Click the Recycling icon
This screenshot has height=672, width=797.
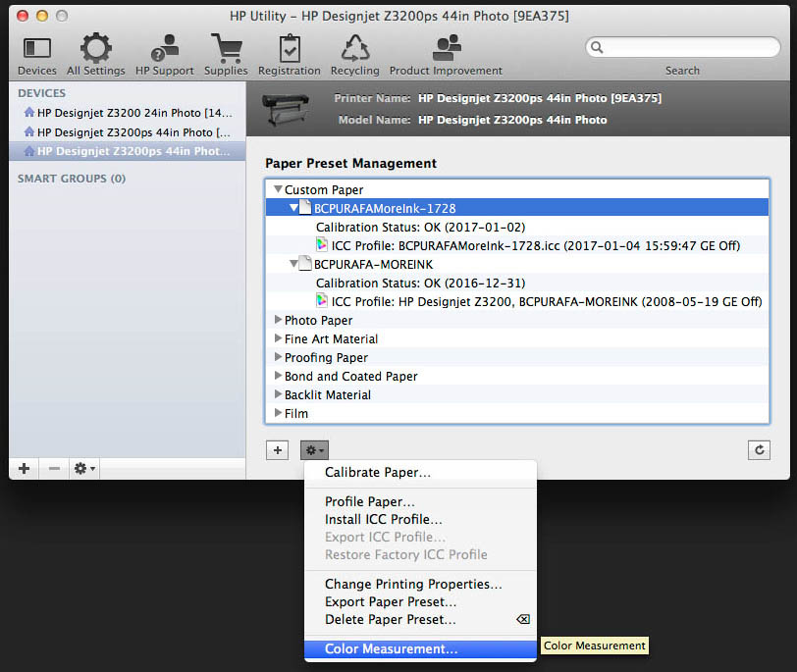[x=354, y=49]
